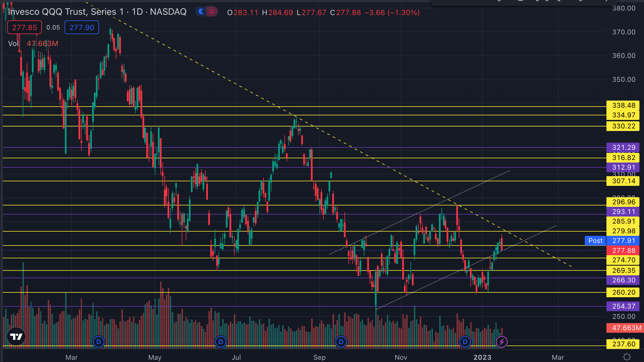Click the Jul label on time axis
Screen dimensions: 644x362
click(x=236, y=357)
